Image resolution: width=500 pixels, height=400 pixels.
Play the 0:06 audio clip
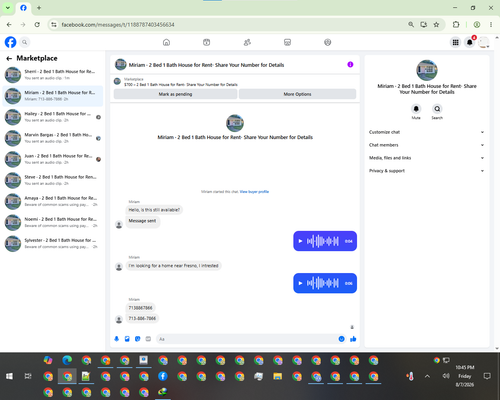pyautogui.click(x=300, y=283)
